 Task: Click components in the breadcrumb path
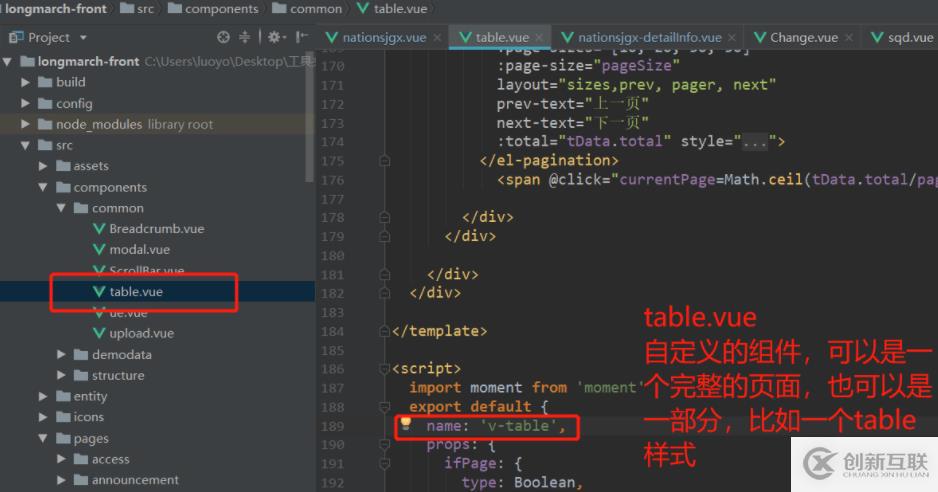pyautogui.click(x=214, y=8)
